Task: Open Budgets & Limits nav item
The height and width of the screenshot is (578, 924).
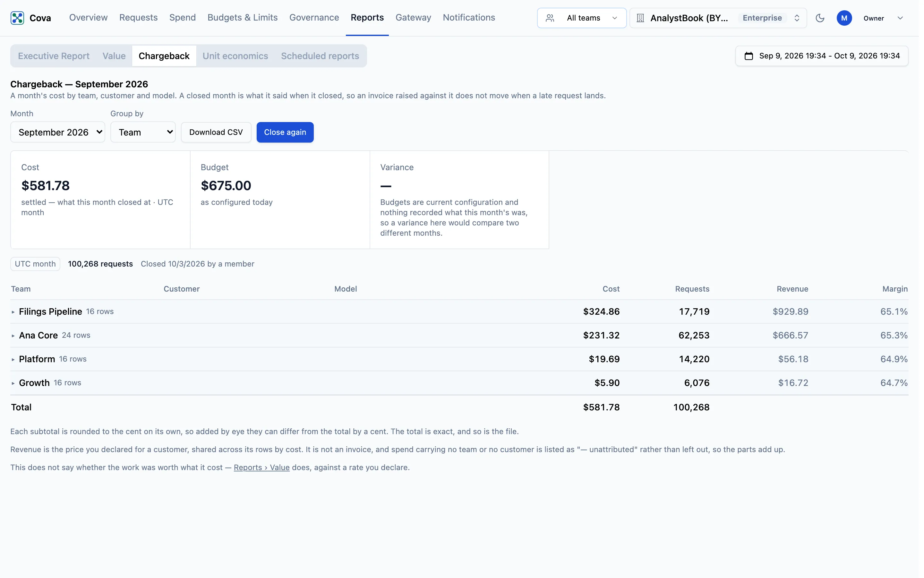Action: (243, 18)
